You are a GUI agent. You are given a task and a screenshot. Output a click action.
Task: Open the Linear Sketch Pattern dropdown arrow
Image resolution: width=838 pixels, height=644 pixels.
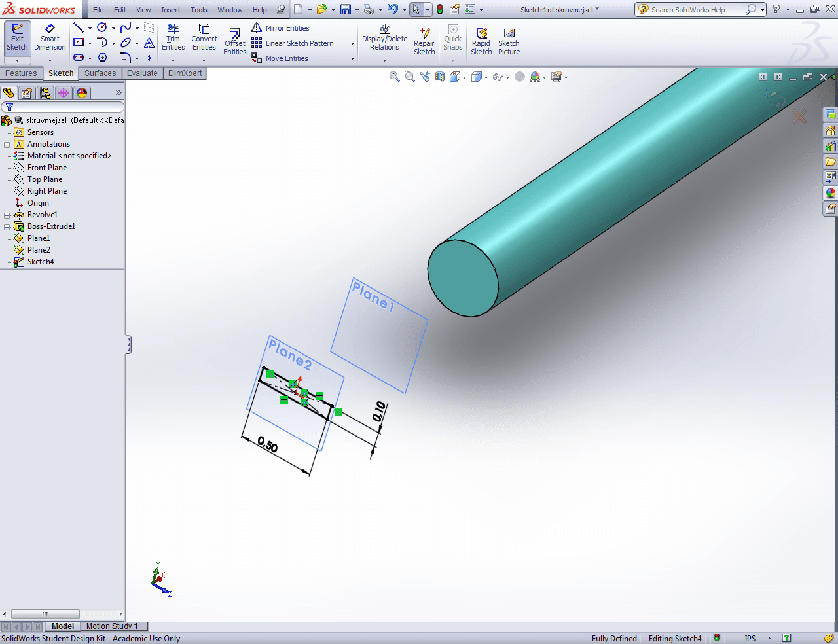(352, 44)
